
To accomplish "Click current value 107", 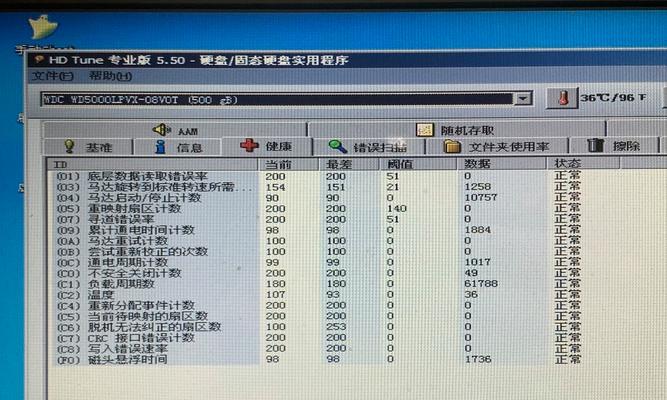I will pyautogui.click(x=275, y=294).
